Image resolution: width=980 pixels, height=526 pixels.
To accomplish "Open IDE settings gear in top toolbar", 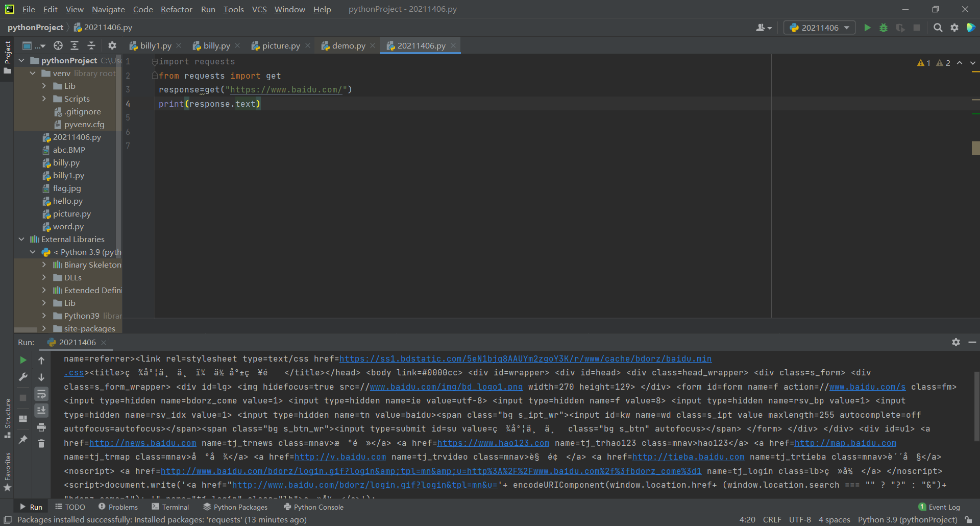I will 954,28.
